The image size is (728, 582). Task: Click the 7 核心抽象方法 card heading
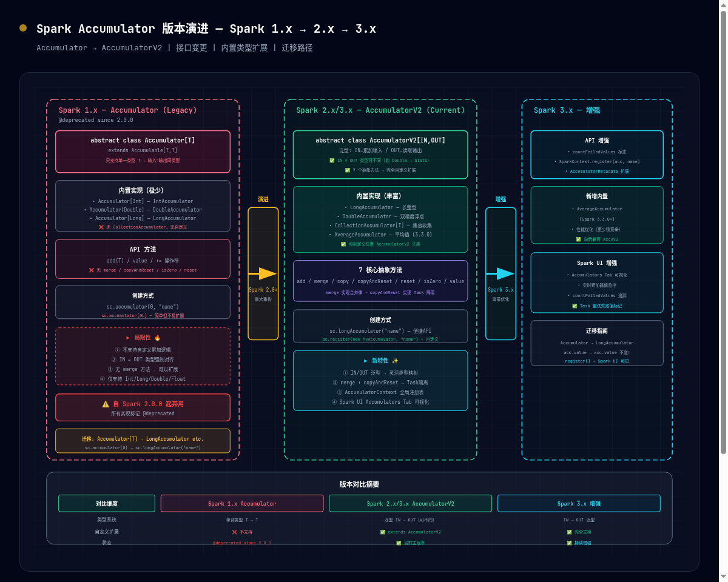point(380,270)
